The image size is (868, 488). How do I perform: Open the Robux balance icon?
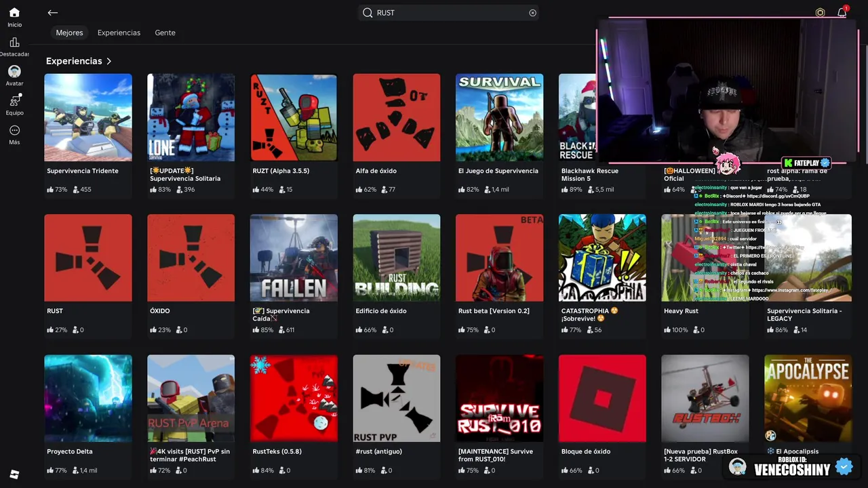pos(820,12)
